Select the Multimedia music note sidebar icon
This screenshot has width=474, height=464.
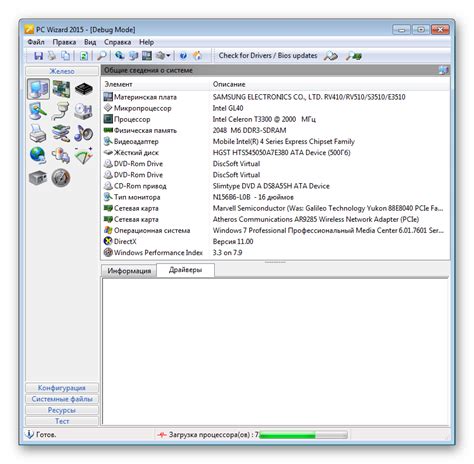point(83,133)
